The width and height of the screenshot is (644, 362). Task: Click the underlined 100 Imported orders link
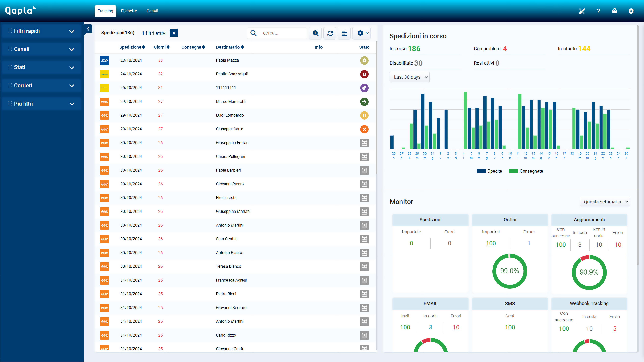[491, 243]
